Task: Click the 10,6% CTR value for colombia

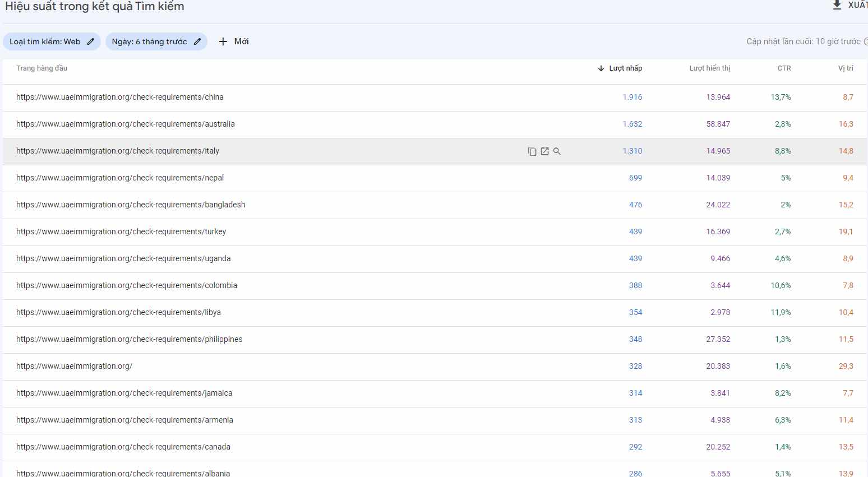Action: pos(781,285)
